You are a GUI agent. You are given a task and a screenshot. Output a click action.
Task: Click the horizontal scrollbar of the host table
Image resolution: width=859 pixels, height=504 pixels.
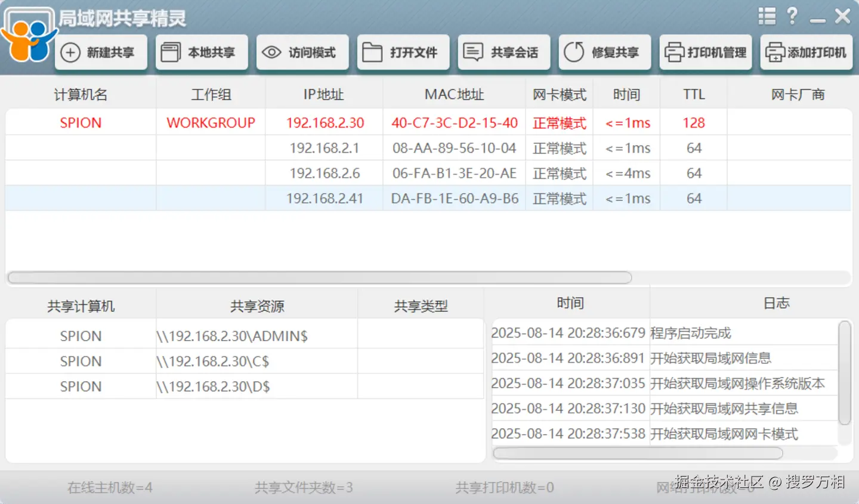(x=320, y=277)
